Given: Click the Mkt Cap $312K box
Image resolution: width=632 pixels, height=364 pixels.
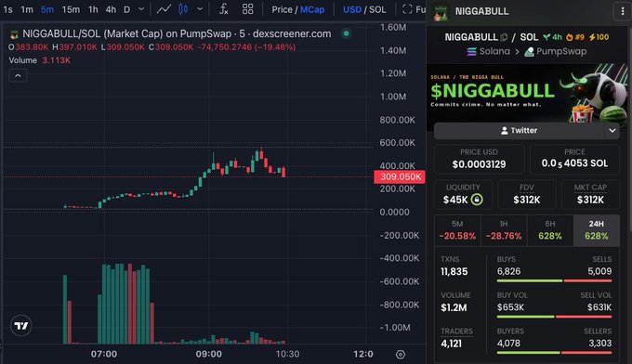Looking at the screenshot, I should (590, 194).
